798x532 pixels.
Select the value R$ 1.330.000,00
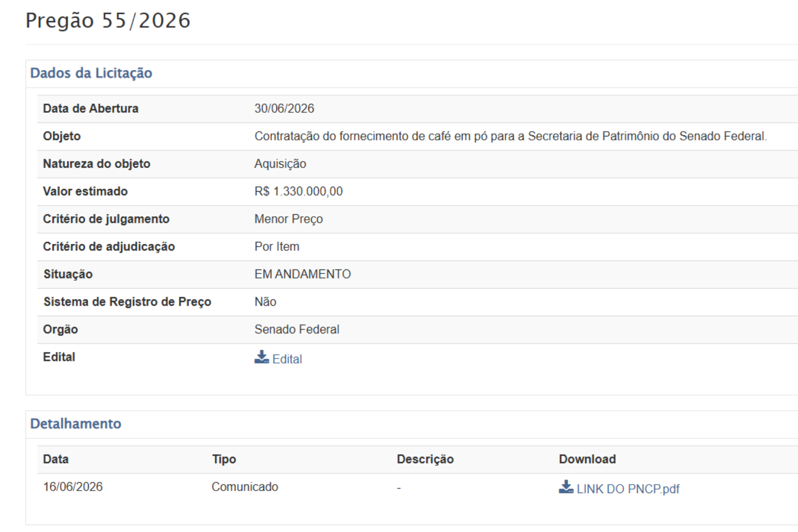tap(299, 191)
